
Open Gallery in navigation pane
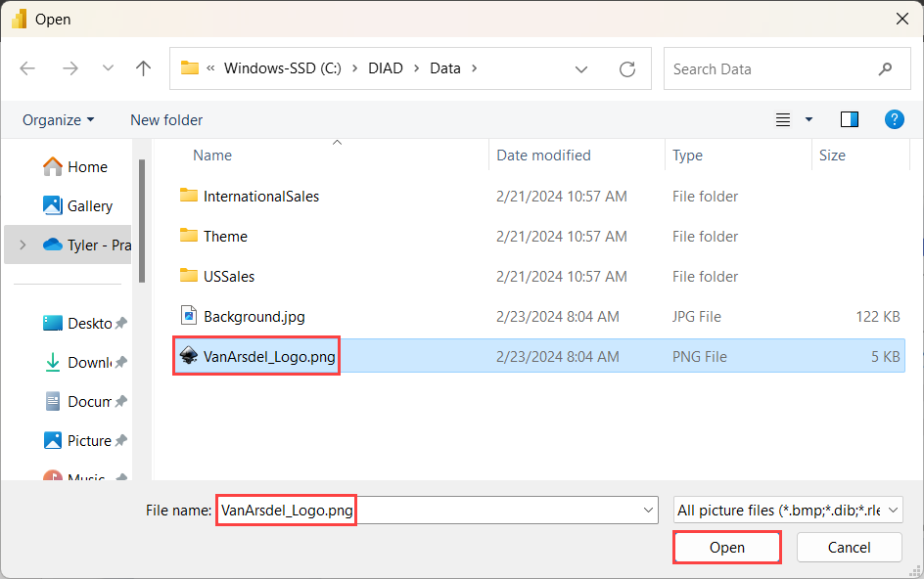(x=77, y=206)
